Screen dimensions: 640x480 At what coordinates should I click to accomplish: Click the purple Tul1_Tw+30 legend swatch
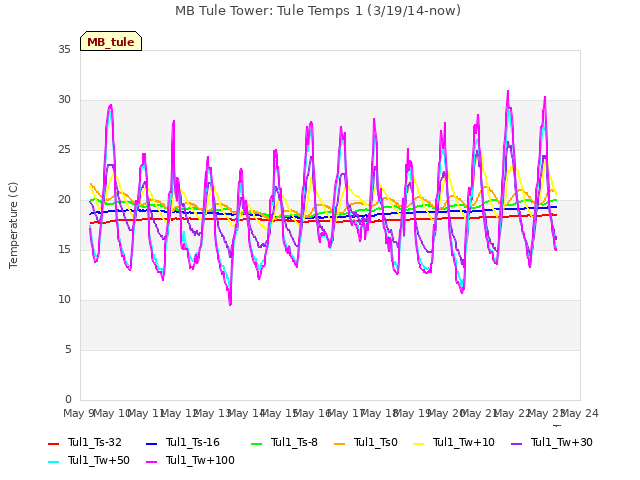(517, 443)
